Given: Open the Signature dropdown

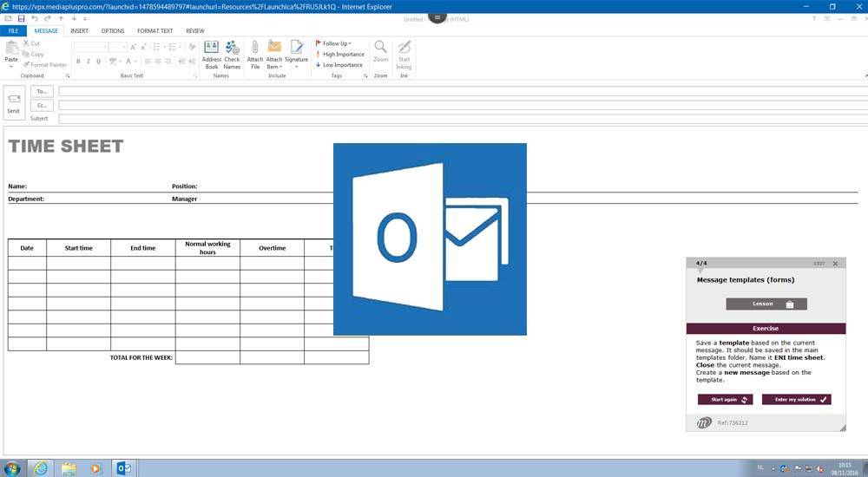Looking at the screenshot, I should [x=296, y=54].
